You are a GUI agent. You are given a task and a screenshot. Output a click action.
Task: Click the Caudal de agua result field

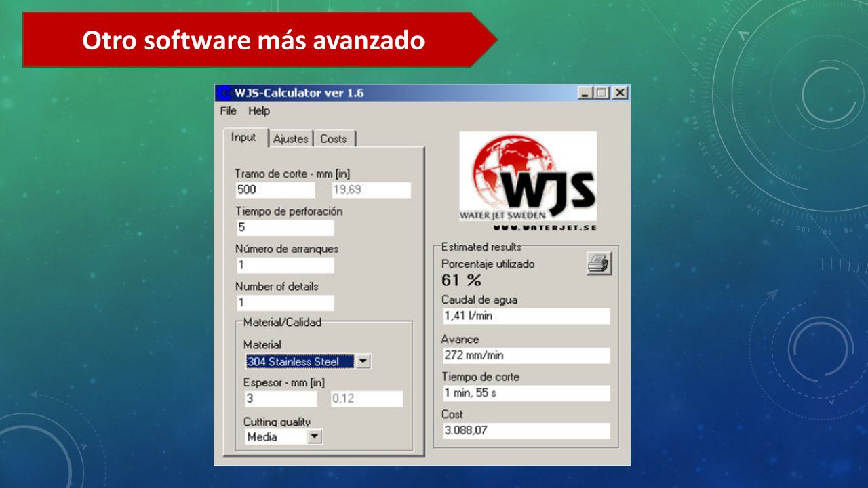pos(526,316)
